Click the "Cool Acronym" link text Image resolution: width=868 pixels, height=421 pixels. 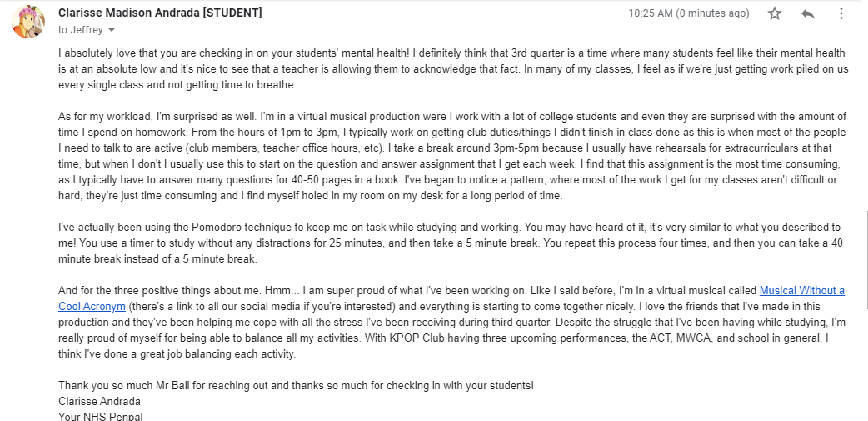click(x=92, y=306)
